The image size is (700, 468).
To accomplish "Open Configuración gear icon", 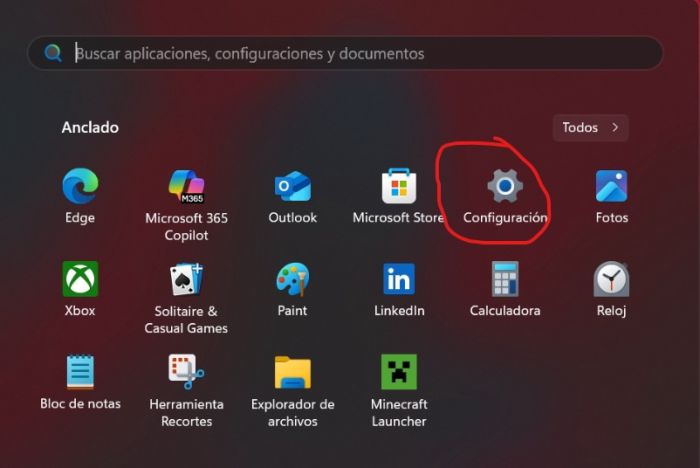I will click(x=505, y=187).
